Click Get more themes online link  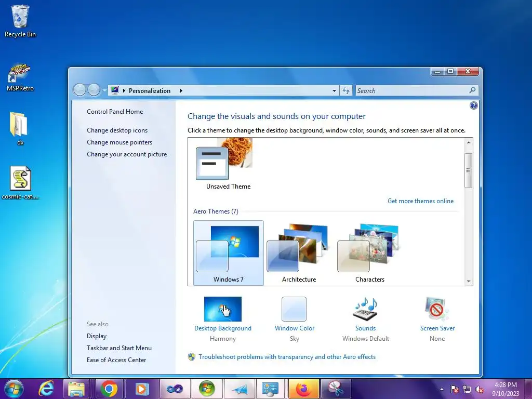[420, 201]
